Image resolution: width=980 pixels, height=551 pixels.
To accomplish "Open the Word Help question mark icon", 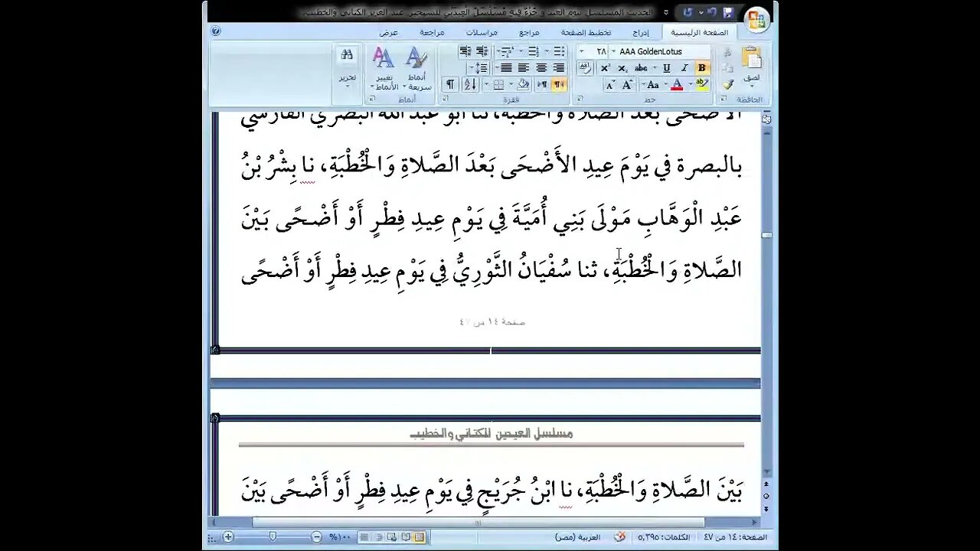I will tap(216, 31).
